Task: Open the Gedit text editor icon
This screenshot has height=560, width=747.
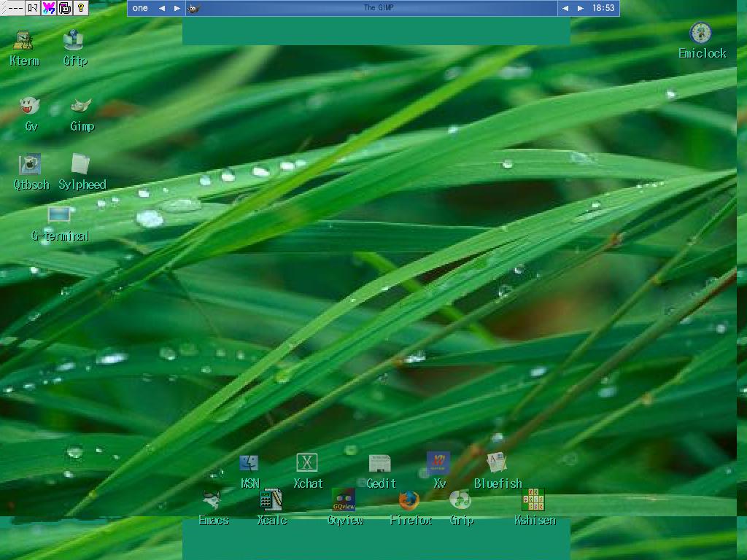Action: 380,463
